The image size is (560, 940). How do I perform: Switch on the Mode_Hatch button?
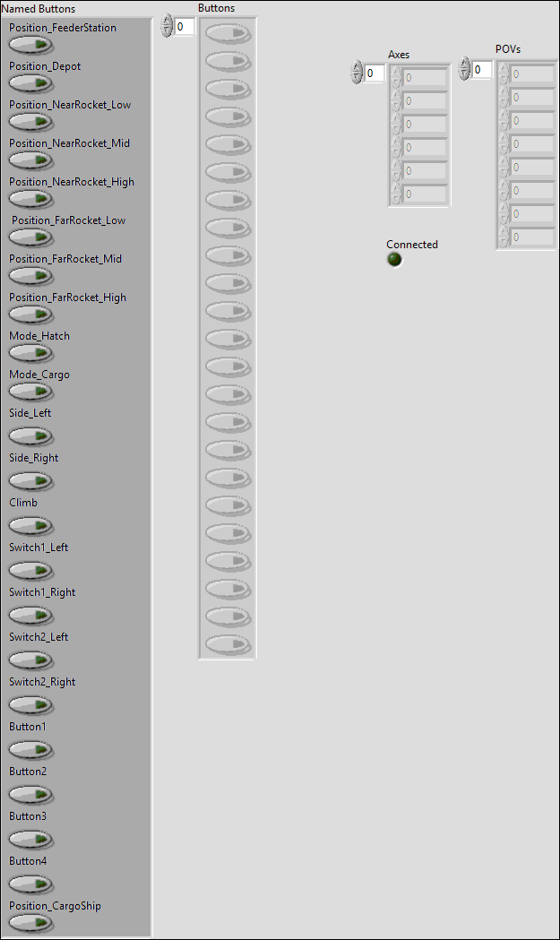(30, 352)
